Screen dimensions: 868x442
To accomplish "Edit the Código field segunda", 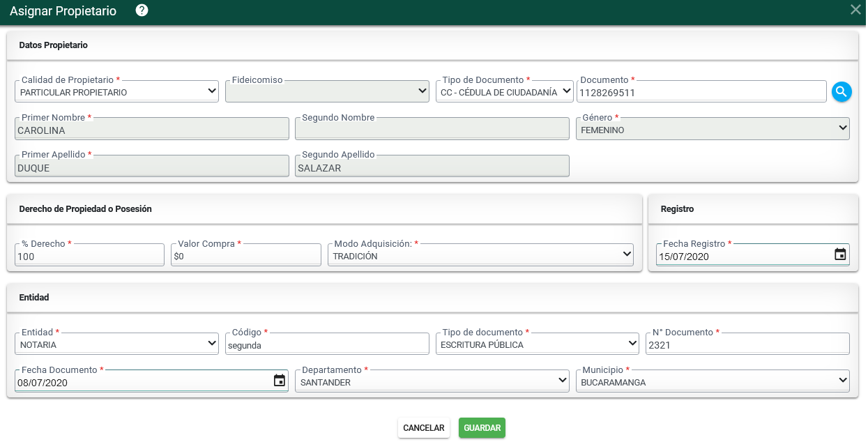I will click(327, 344).
